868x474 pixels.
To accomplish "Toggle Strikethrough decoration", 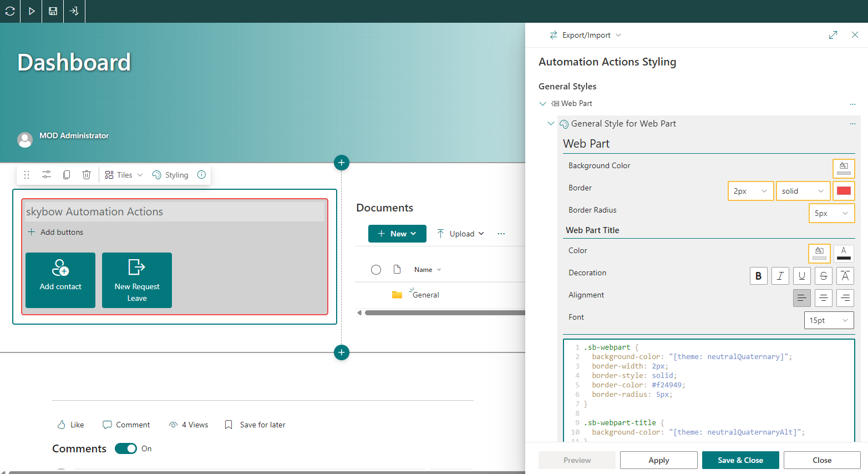I will click(823, 276).
